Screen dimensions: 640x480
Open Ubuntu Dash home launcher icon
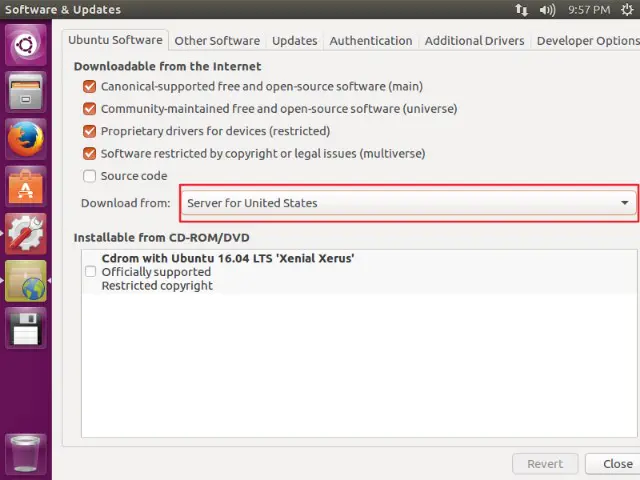[x=25, y=45]
